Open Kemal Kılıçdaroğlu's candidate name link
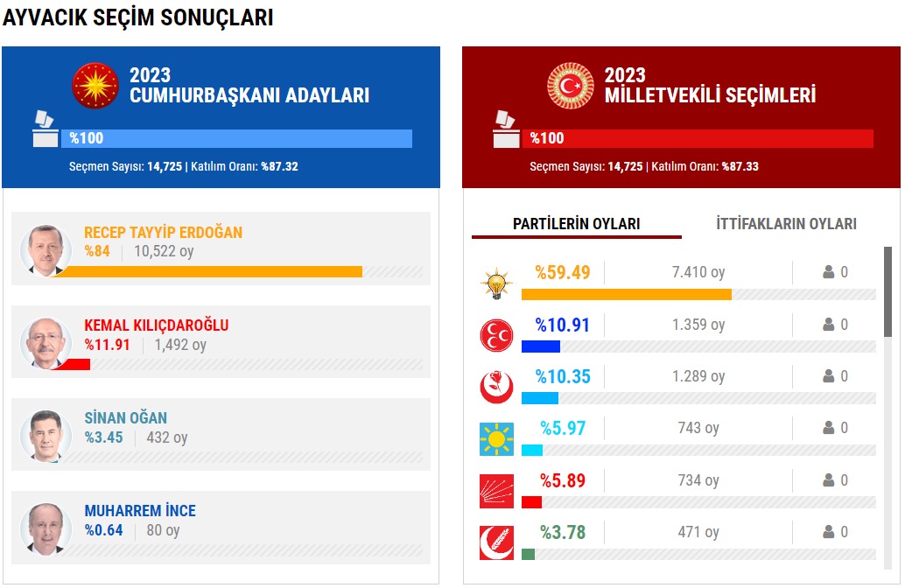Viewport: 905px width, 588px height. [156, 325]
